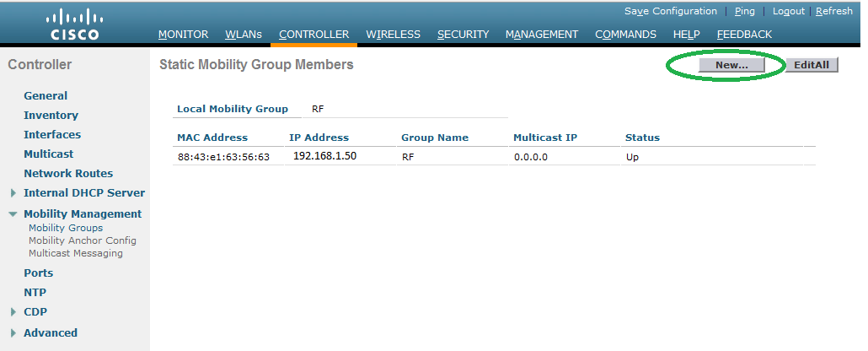868x351 pixels.
Task: Select the Mobility Management heading
Action: coord(83,214)
